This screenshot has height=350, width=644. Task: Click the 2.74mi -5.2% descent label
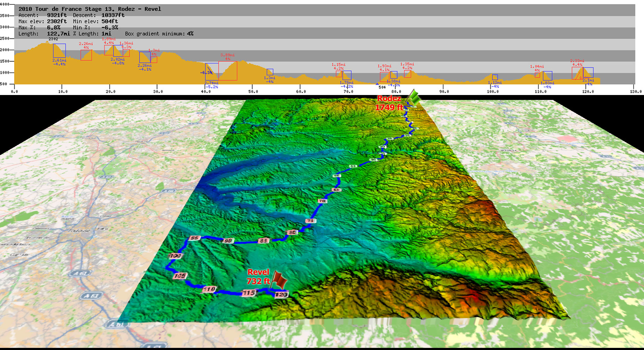212,85
